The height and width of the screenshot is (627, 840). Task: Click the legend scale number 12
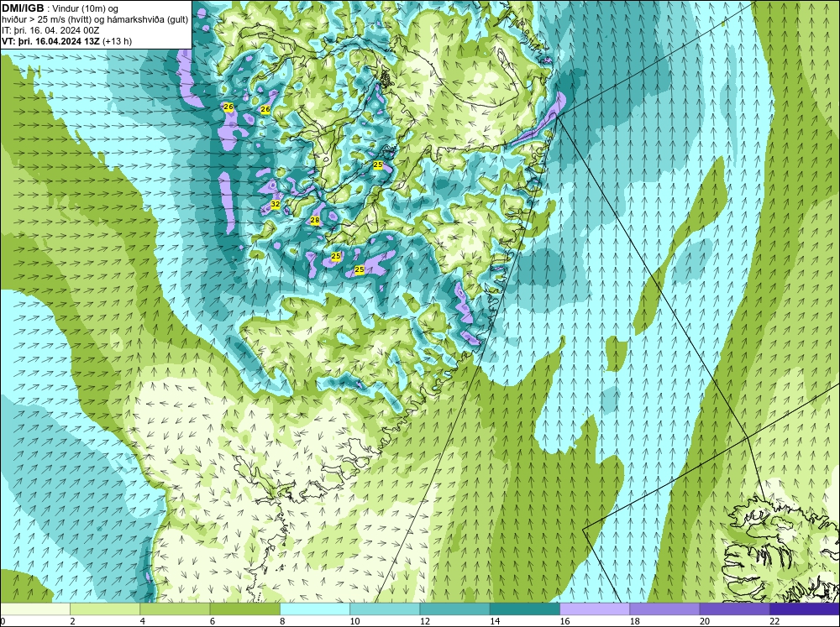click(425, 621)
